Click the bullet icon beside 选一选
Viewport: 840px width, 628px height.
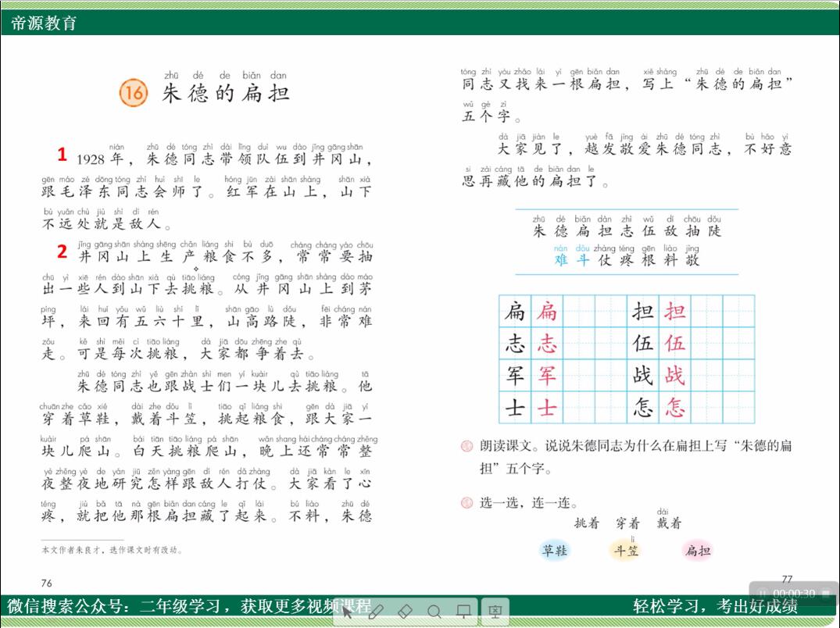[x=467, y=503]
